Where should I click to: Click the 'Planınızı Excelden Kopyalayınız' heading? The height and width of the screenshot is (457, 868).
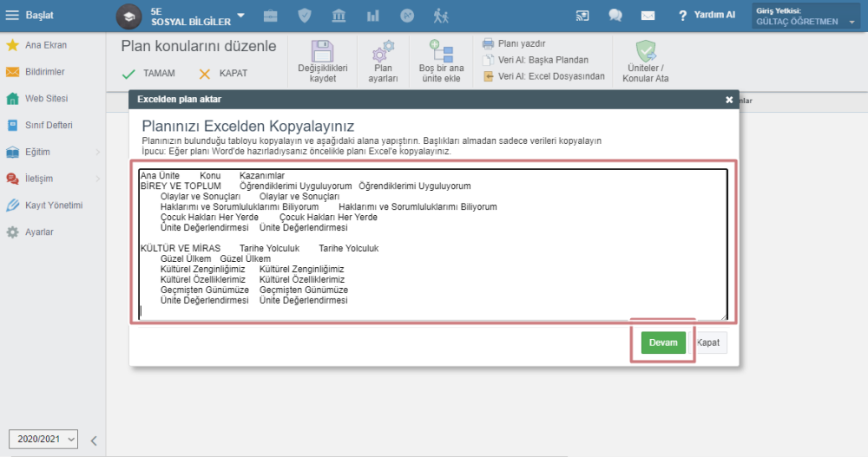(248, 126)
